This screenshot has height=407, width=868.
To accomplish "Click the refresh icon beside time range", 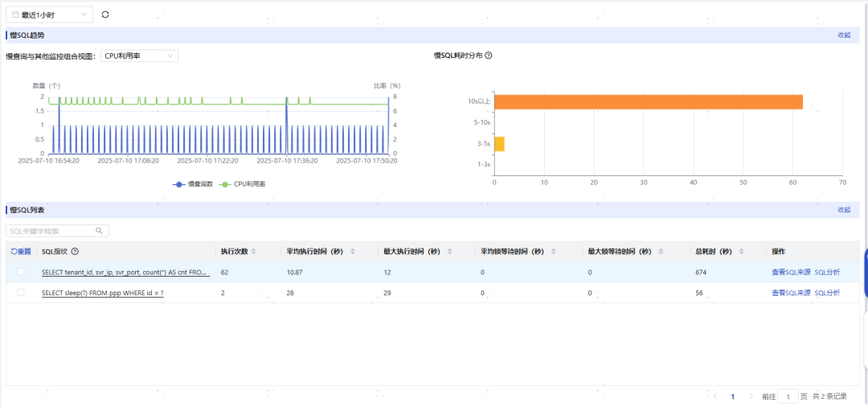I will pyautogui.click(x=105, y=15).
